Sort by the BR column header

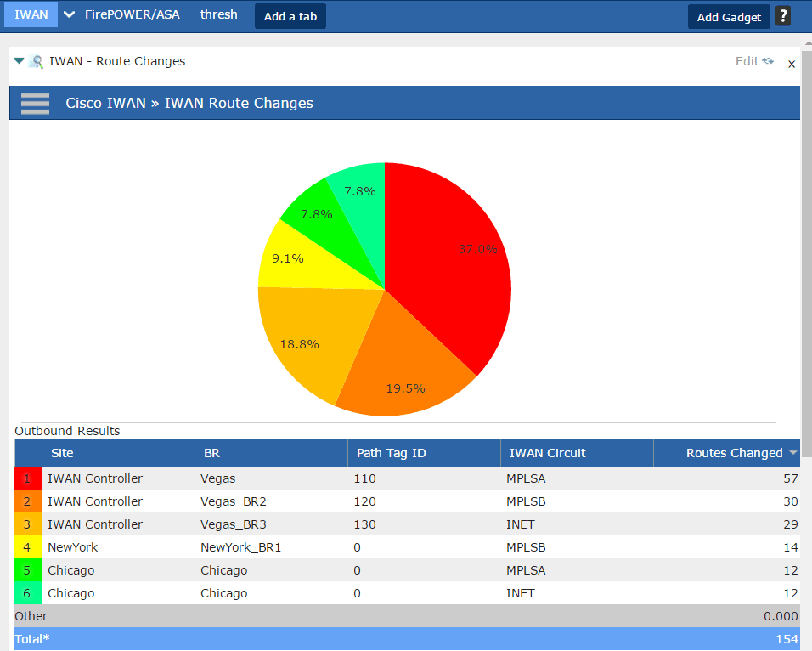tap(271, 453)
